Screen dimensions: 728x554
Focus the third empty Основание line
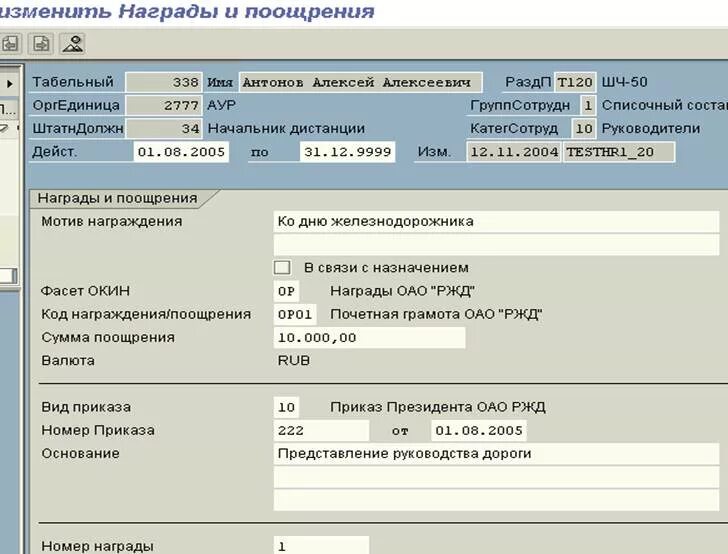pyautogui.click(x=496, y=500)
